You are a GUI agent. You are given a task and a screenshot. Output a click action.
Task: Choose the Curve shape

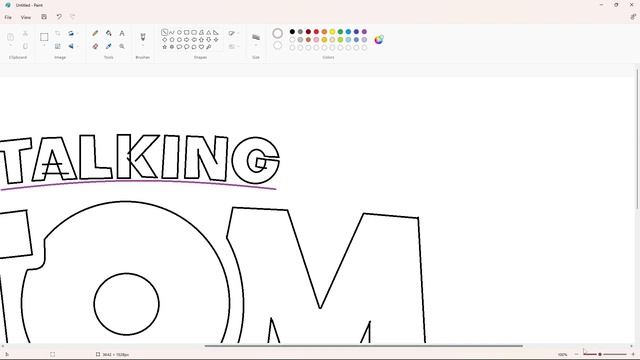pyautogui.click(x=172, y=32)
